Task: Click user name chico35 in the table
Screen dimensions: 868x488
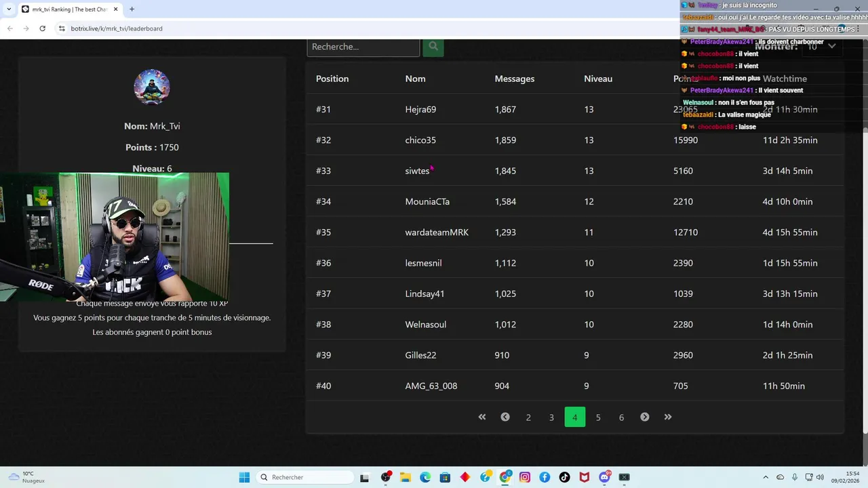Action: 420,140
